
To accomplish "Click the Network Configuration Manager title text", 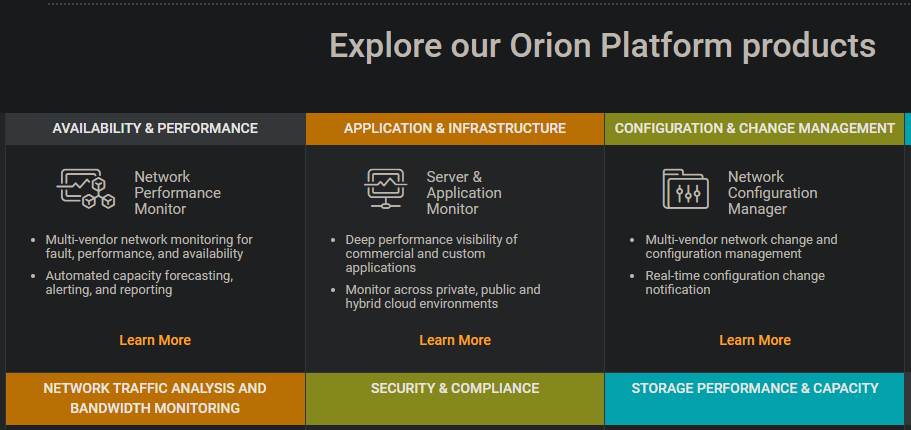I will click(773, 193).
